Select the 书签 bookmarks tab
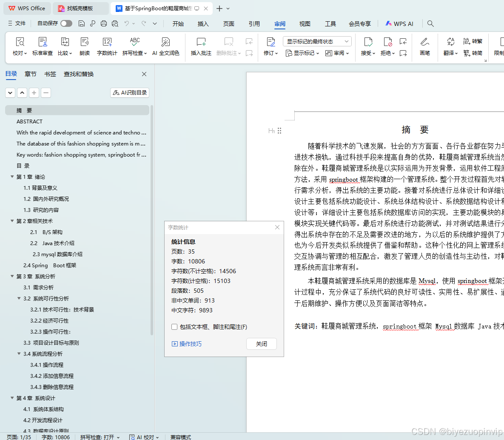Screen dimensions: 504x440 pos(50,74)
